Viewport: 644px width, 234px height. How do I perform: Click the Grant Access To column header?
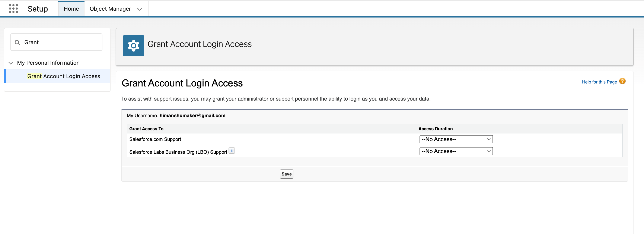(146, 129)
